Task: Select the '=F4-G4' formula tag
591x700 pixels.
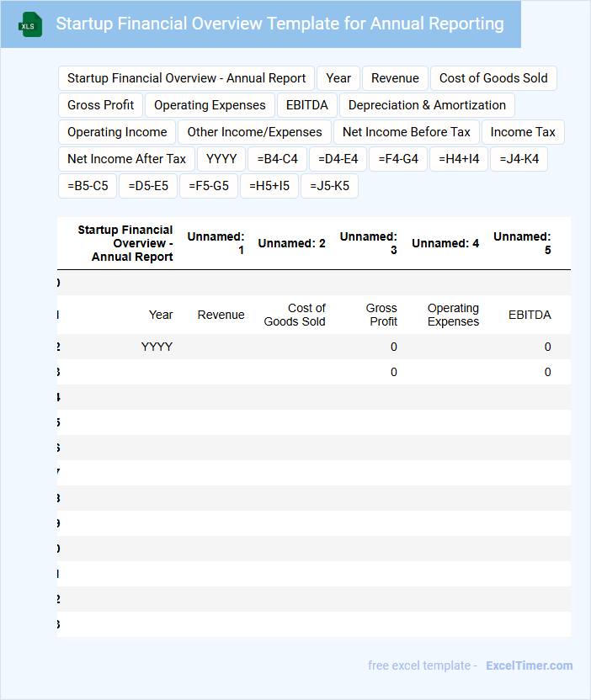Action: pyautogui.click(x=398, y=159)
